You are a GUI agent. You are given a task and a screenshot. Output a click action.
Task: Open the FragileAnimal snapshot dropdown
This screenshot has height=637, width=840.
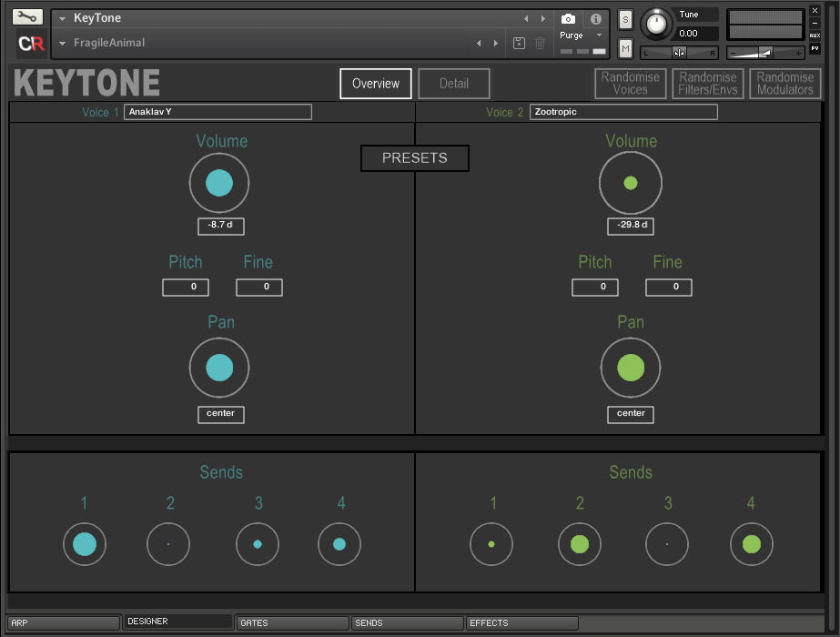tap(62, 43)
